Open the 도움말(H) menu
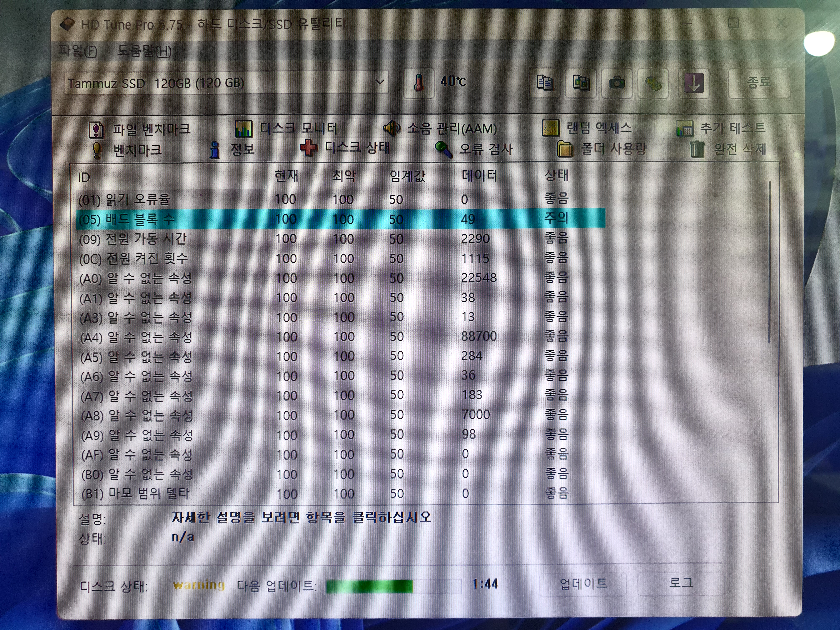This screenshot has height=630, width=840. (144, 51)
